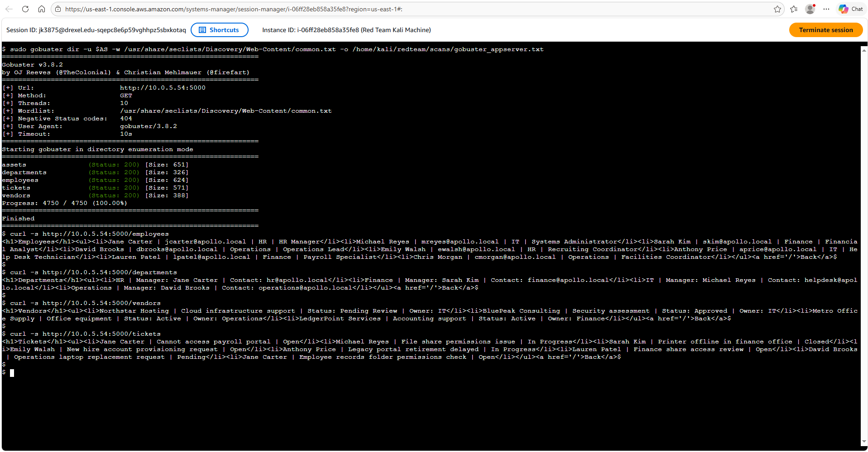Add this page to favorites with the star
Screen dimensions: 868x452
pyautogui.click(x=777, y=9)
